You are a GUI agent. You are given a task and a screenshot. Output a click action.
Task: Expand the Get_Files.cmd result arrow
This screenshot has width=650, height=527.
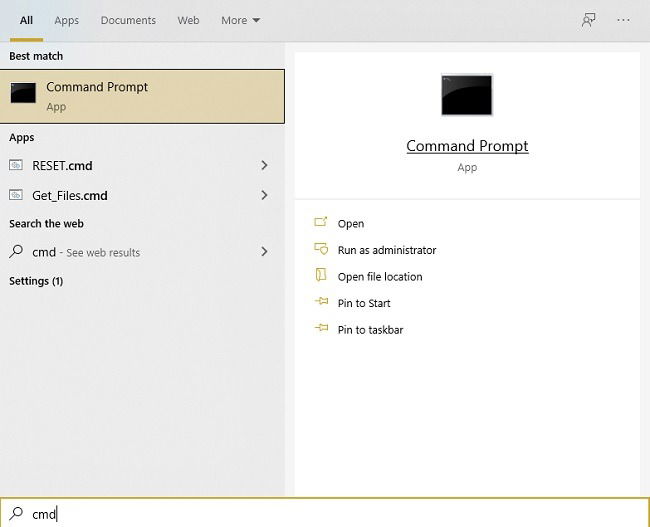(x=264, y=195)
